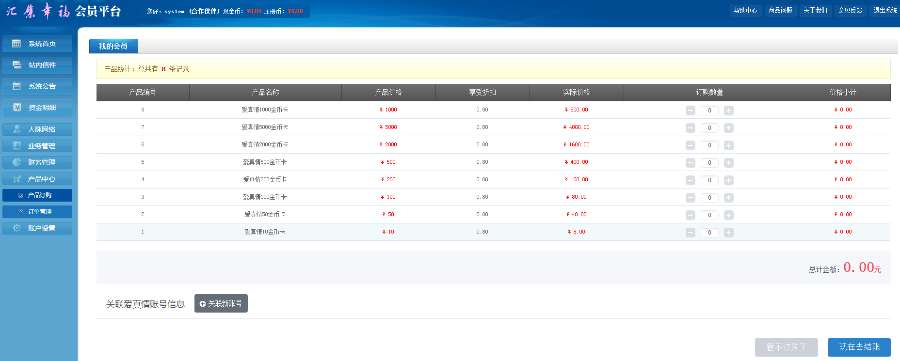Increase quantity for product number 8
The height and width of the screenshot is (361, 900).
(728, 110)
